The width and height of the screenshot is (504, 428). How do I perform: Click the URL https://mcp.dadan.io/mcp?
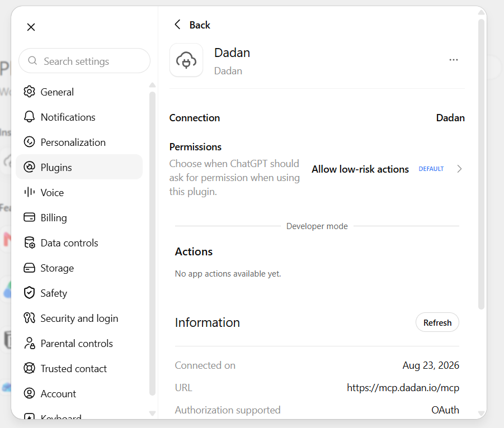(403, 388)
